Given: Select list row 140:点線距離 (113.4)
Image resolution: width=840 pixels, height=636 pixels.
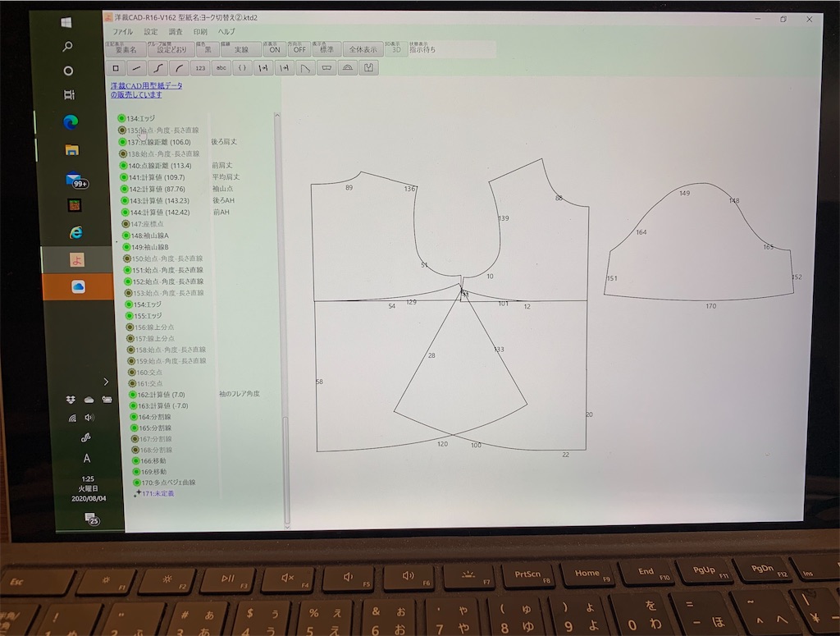Looking at the screenshot, I should (x=155, y=166).
